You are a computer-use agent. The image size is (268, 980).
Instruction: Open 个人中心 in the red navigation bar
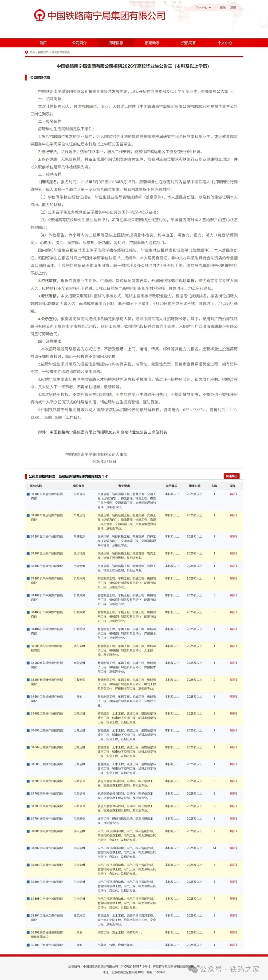click(225, 43)
